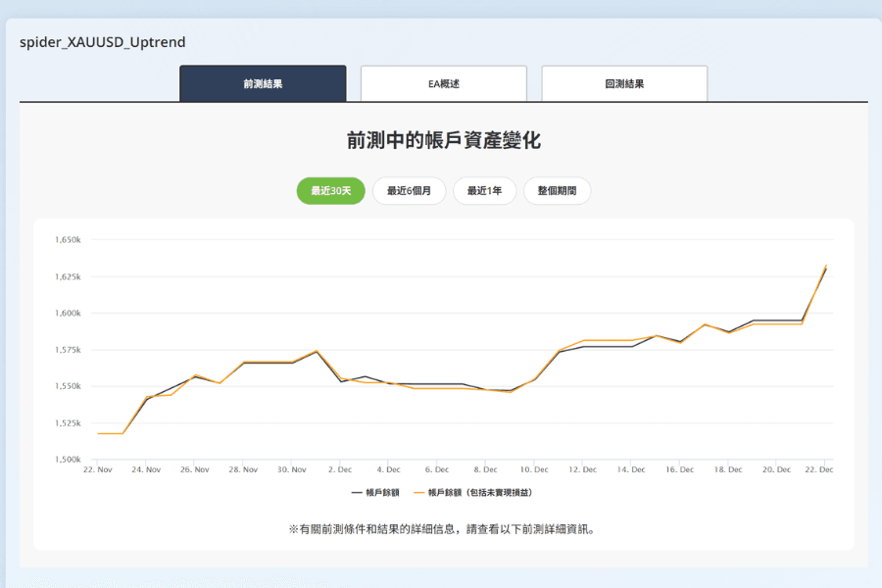Click the footnote about 前測詳細資訊
The height and width of the screenshot is (588, 882).
click(443, 529)
